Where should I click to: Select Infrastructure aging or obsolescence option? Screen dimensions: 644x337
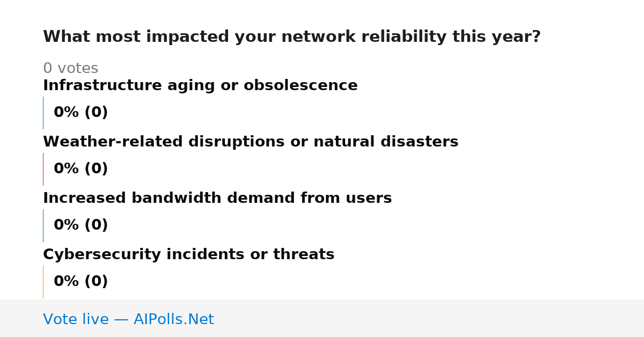pyautogui.click(x=200, y=86)
